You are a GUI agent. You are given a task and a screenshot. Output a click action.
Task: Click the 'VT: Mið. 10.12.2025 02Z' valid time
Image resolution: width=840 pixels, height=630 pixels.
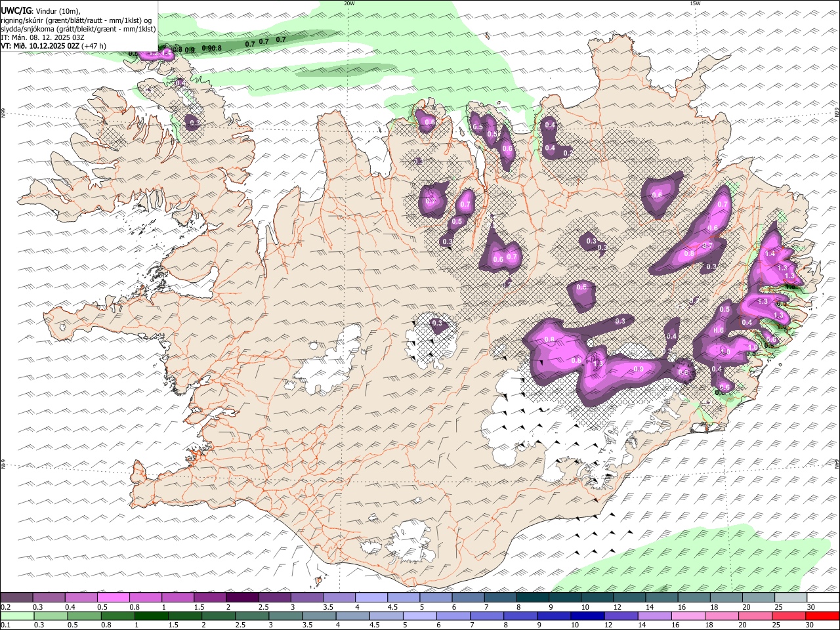click(x=40, y=46)
